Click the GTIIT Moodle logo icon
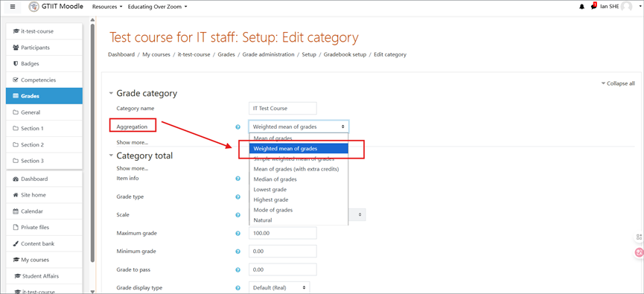644x294 pixels. 34,7
